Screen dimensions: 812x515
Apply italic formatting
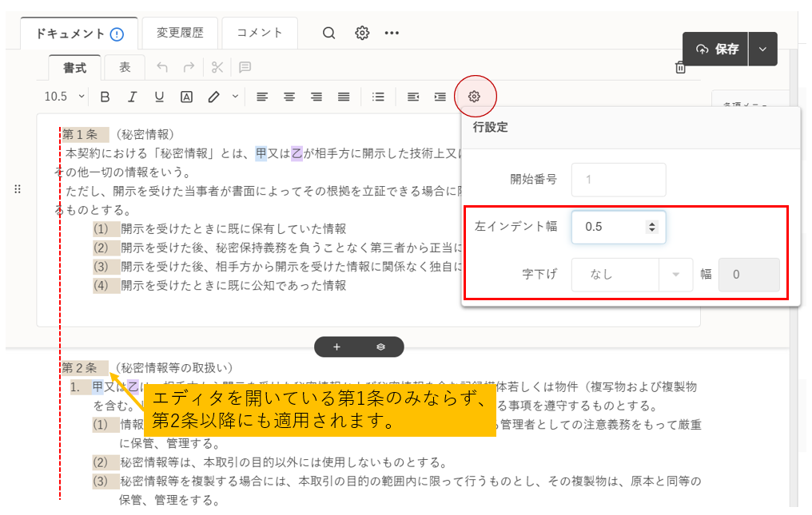click(132, 97)
